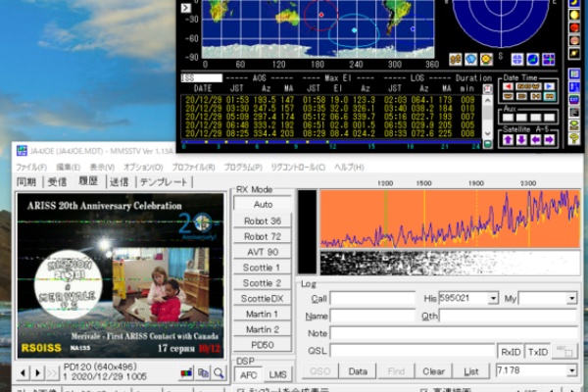Click the Data button in Log
The height and width of the screenshot is (392, 588).
coord(358,371)
